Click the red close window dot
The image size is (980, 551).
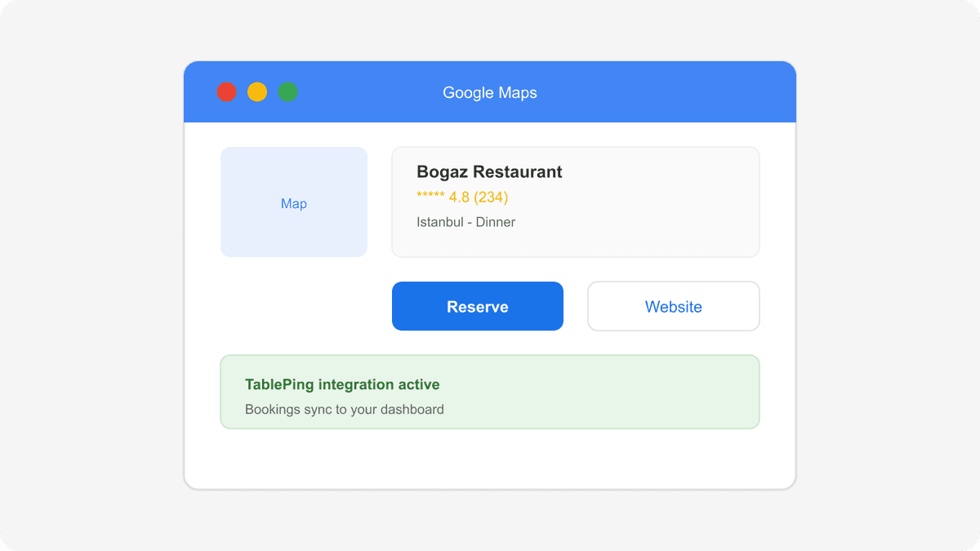[226, 92]
